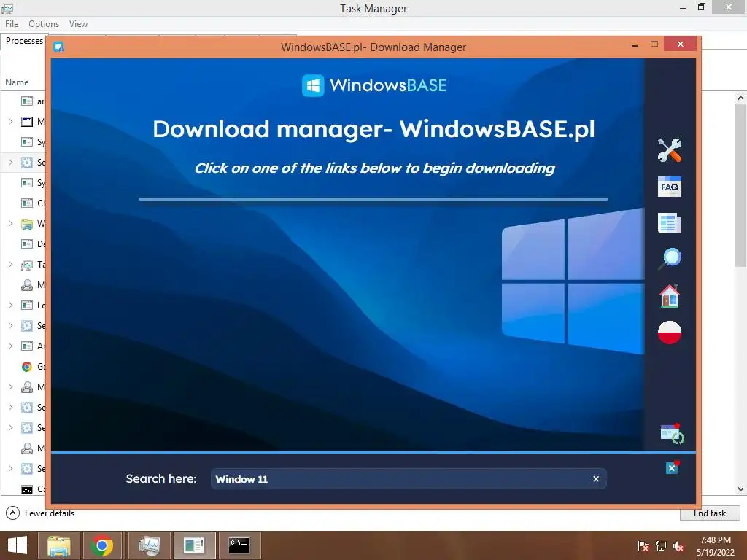The height and width of the screenshot is (560, 747).
Task: Open the network tray icon
Action: 661,545
